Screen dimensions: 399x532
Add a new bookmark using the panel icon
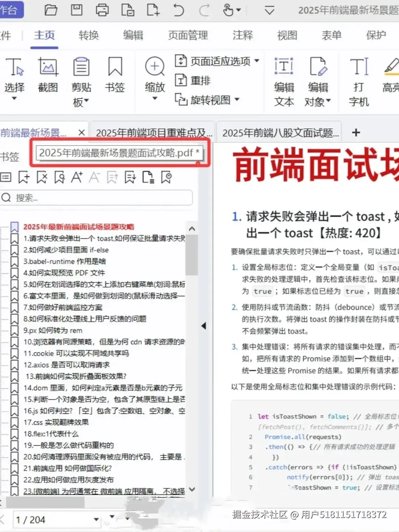pyautogui.click(x=24, y=177)
